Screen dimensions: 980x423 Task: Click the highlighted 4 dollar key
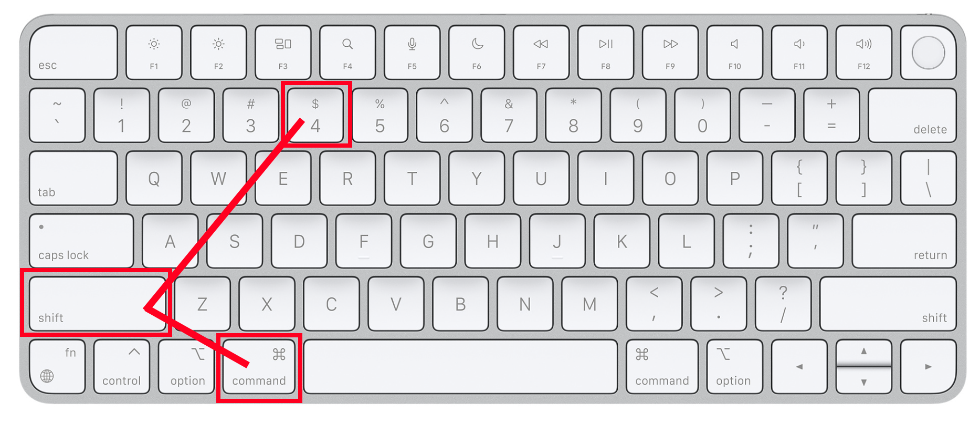pos(315,115)
